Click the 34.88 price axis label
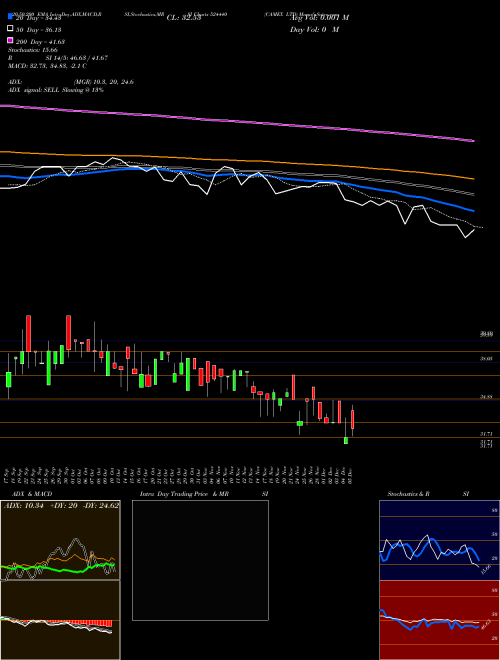 click(x=486, y=397)
